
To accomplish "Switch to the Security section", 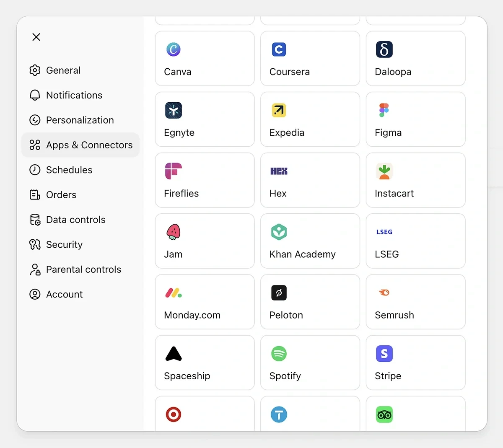I will pyautogui.click(x=64, y=244).
